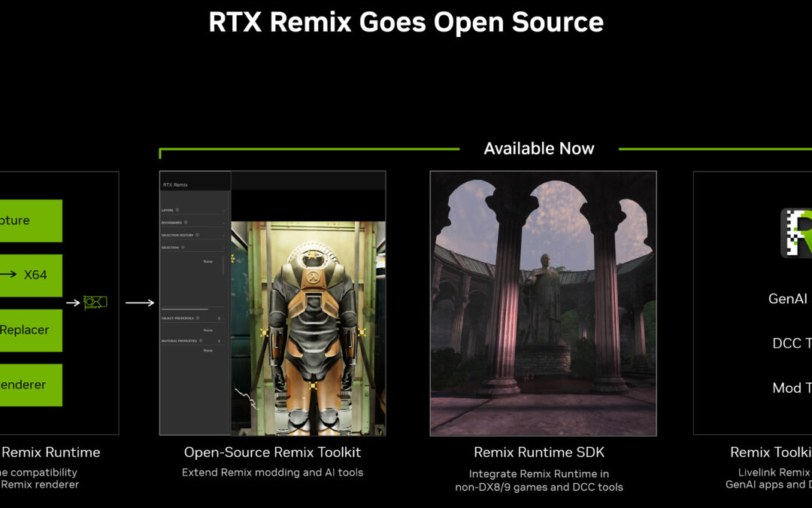Click the info icon next to Material Properties
The width and height of the screenshot is (812, 508).
pos(200,341)
